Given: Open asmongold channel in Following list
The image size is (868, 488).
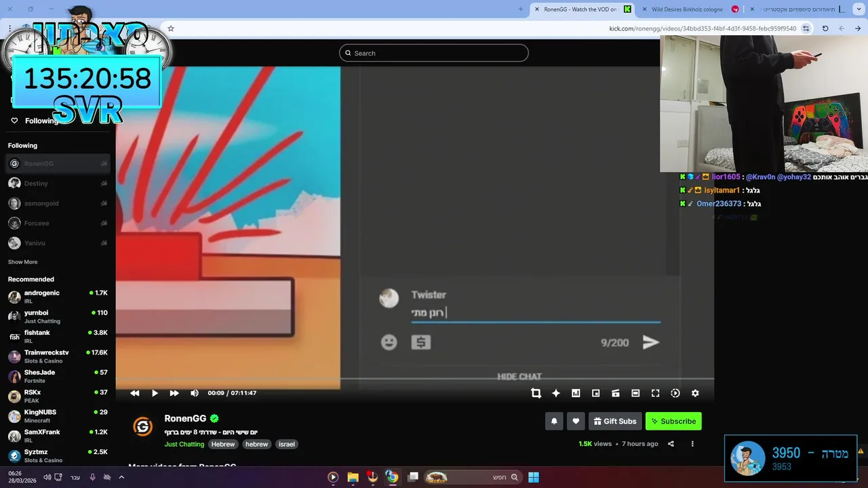Looking at the screenshot, I should 58,203.
